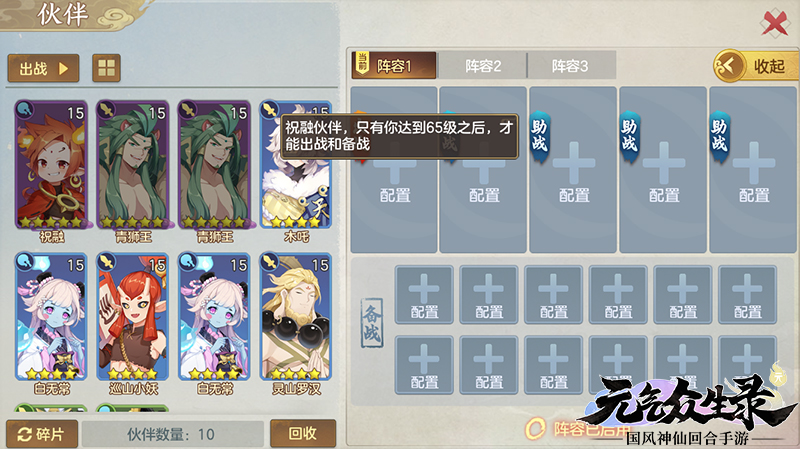Open the 出战 filter dropdown

pyautogui.click(x=43, y=68)
